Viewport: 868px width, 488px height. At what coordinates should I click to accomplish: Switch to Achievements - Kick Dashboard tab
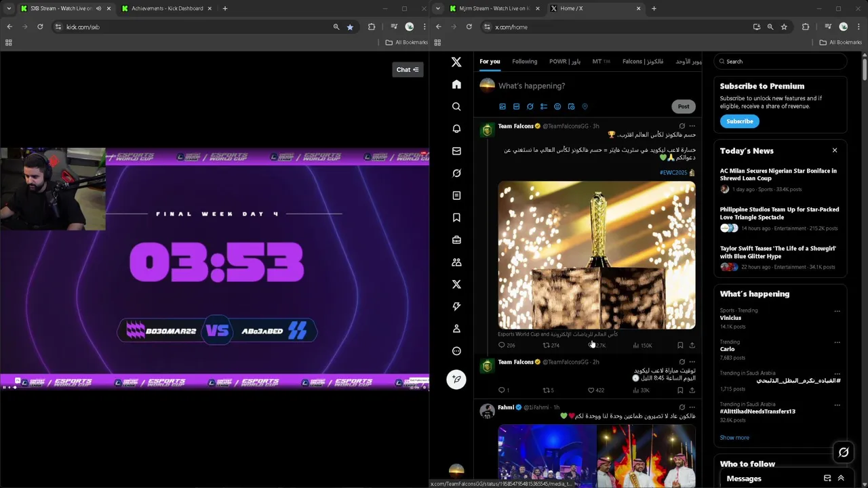[x=167, y=8]
